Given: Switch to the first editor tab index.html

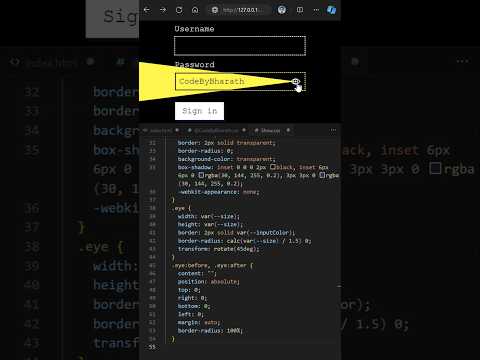Looking at the screenshot, I should 162,130.
